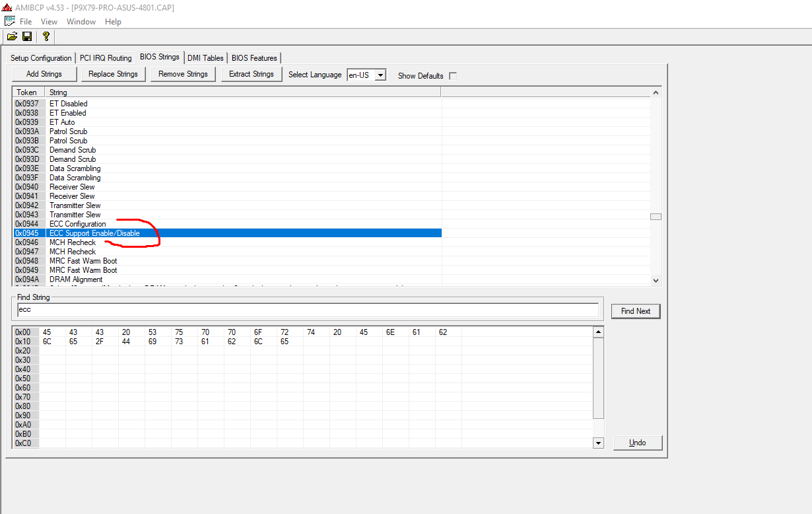
Task: Open the Window menu
Action: [81, 22]
